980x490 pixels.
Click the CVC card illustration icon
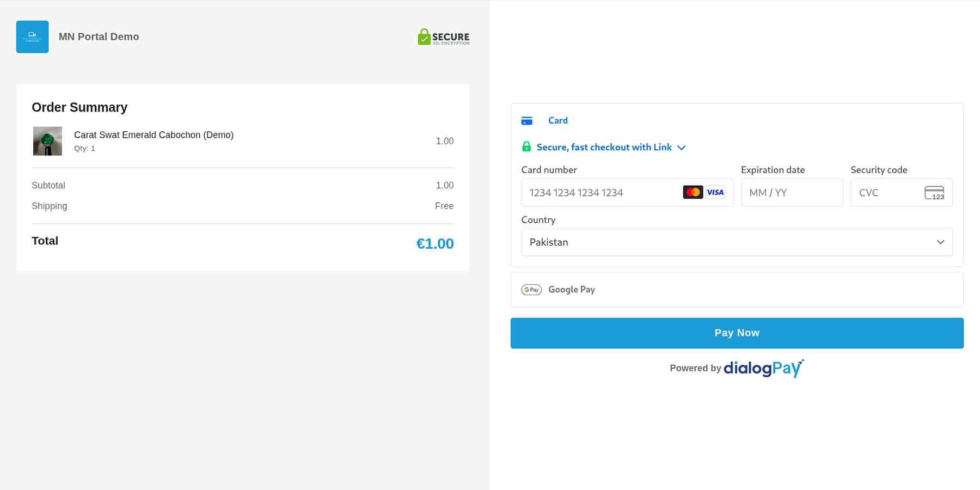[x=935, y=193]
